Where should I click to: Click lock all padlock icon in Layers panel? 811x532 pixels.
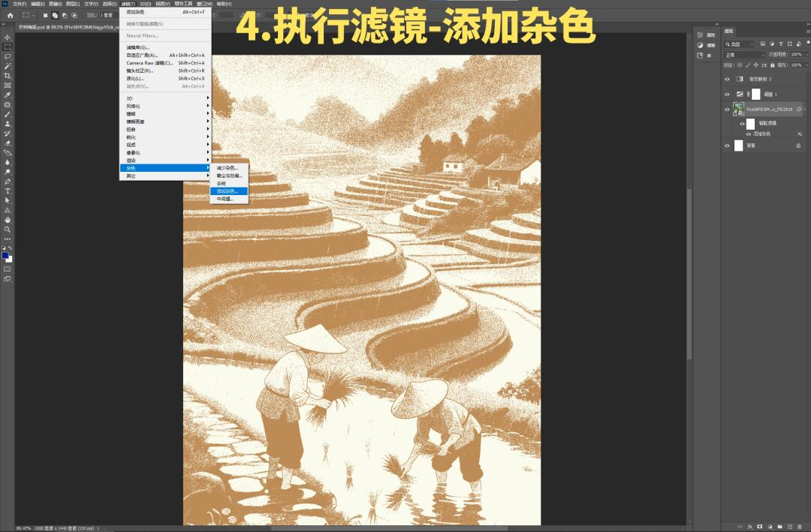coord(772,65)
